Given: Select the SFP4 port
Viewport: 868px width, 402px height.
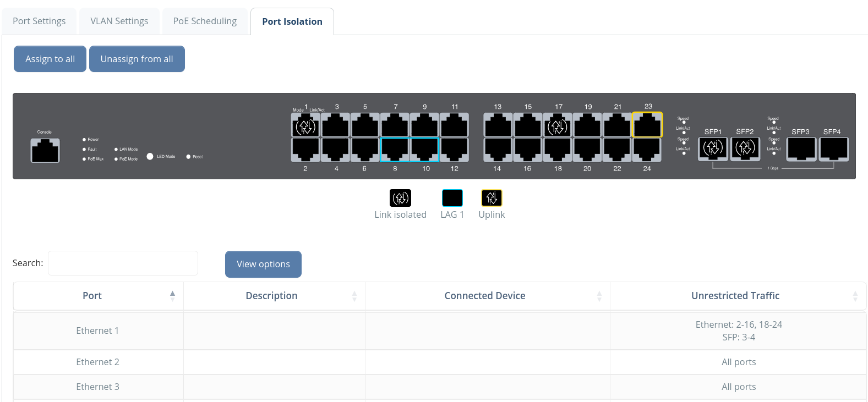Looking at the screenshot, I should click(x=833, y=148).
